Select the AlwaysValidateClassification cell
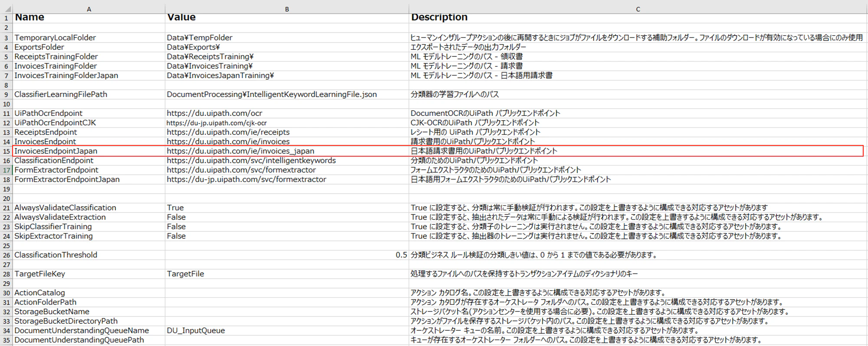 pyautogui.click(x=89, y=208)
